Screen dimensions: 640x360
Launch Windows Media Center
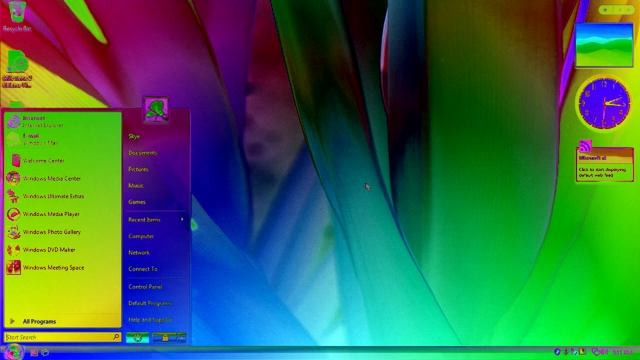[62, 178]
